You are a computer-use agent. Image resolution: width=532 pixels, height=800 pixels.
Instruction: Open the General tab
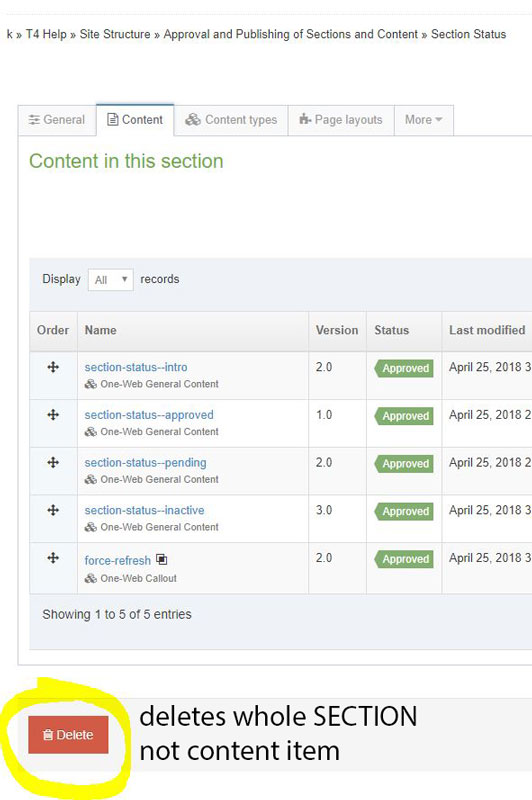(x=57, y=120)
